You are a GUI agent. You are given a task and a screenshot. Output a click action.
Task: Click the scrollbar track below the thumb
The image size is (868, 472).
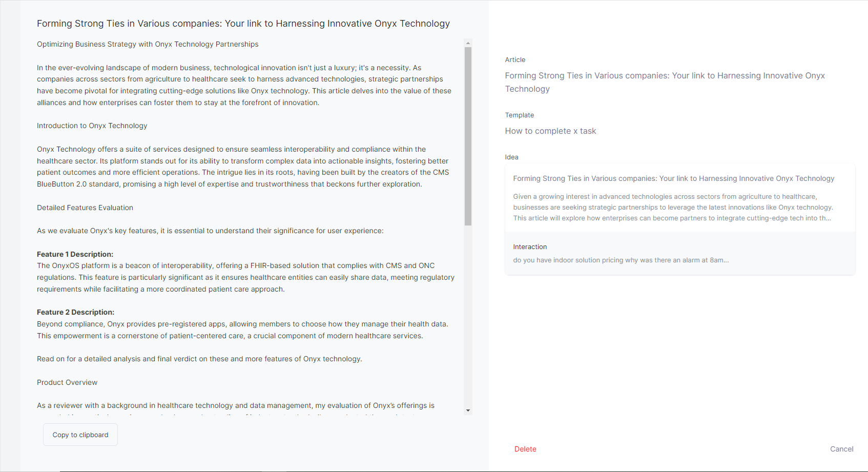(x=468, y=318)
